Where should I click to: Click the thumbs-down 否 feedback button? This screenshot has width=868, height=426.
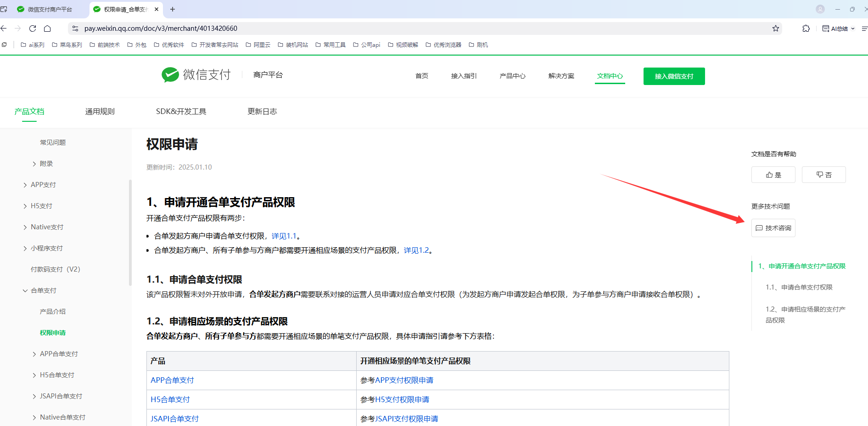tap(824, 175)
